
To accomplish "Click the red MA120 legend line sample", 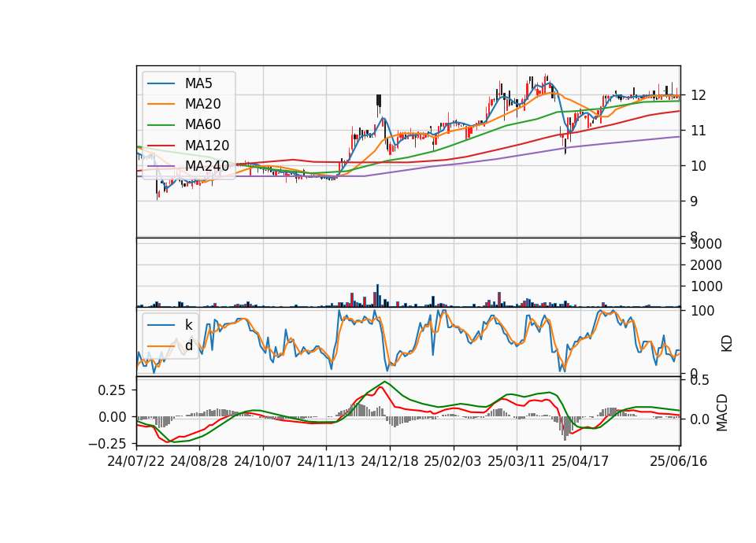I will (x=161, y=146).
